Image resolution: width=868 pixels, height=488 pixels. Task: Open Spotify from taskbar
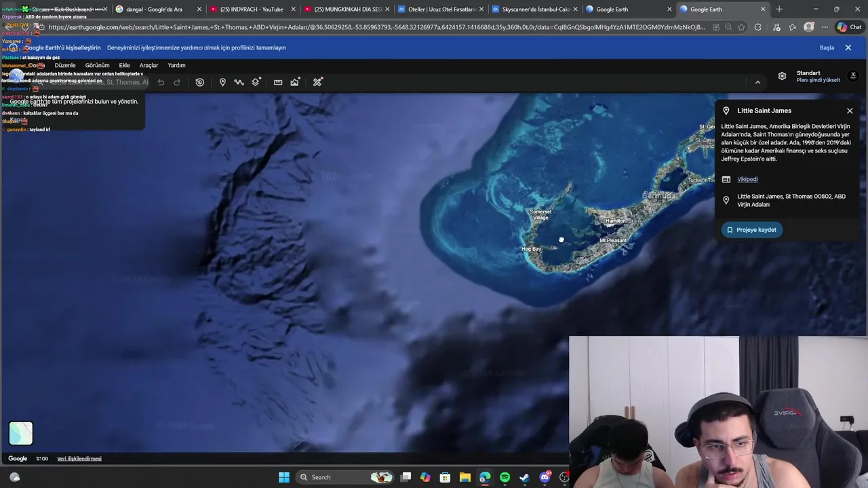pos(505,477)
